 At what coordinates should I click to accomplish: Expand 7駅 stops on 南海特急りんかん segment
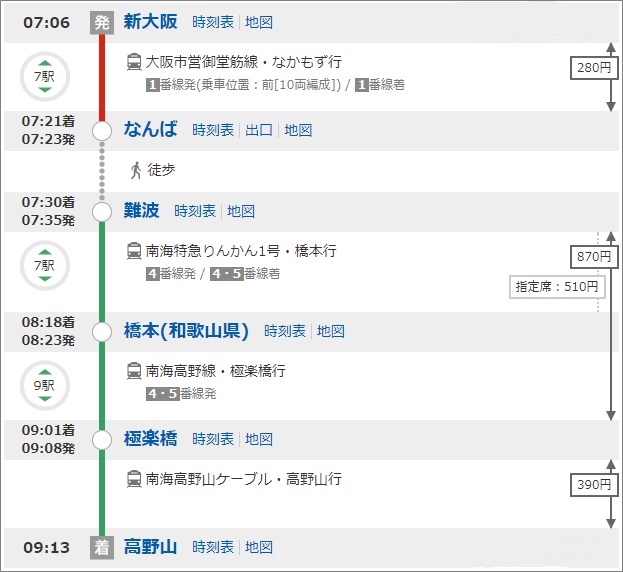[44, 267]
